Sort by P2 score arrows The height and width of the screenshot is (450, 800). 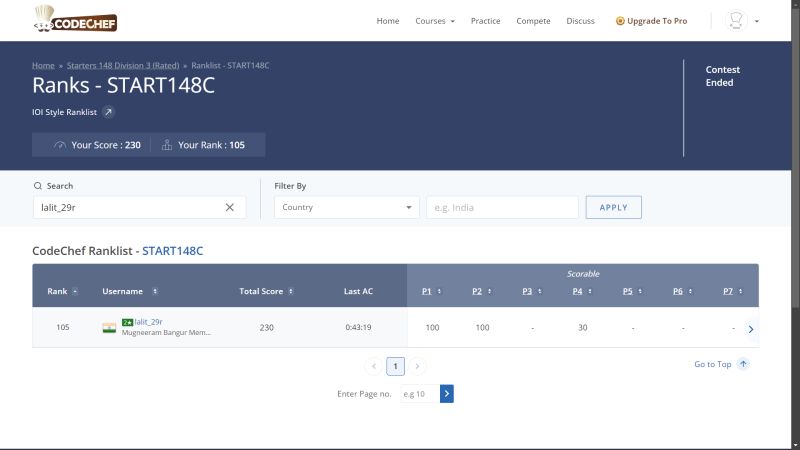pos(489,291)
